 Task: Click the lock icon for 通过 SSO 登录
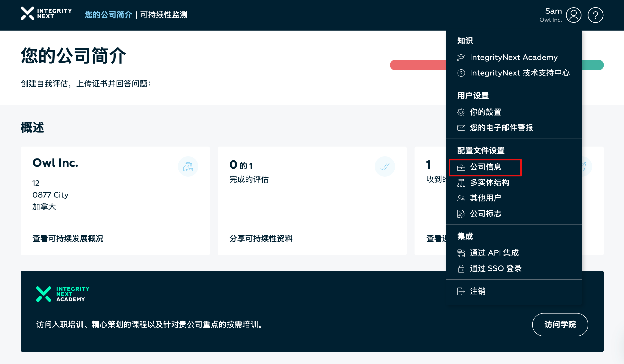point(461,269)
